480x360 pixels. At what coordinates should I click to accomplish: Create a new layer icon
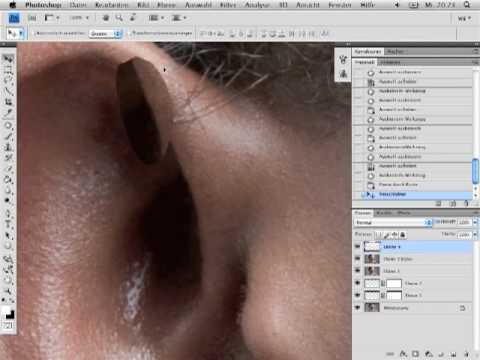point(453,354)
